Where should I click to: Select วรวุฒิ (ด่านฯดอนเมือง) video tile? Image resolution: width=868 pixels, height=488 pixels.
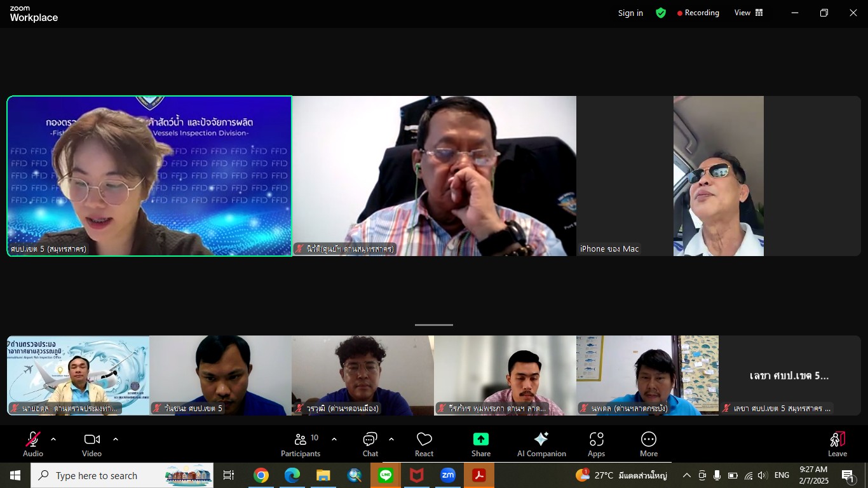[x=363, y=376]
